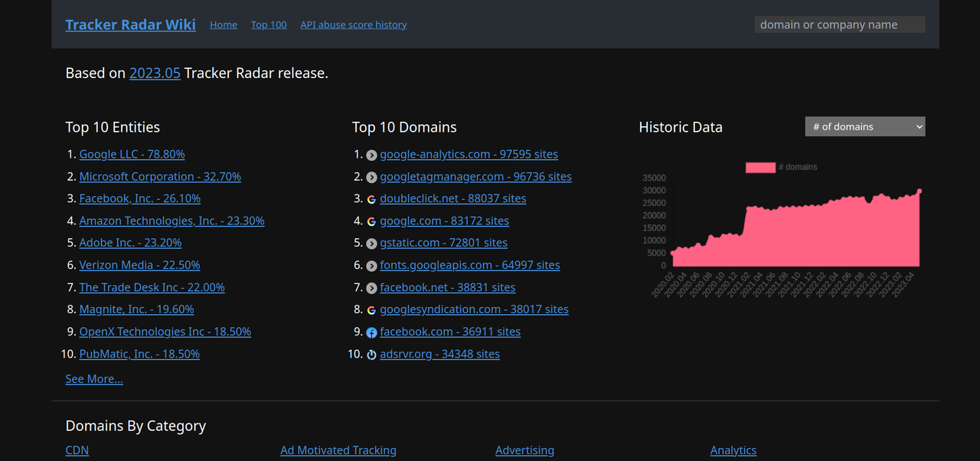Open Verizon Media entity link
The height and width of the screenshot is (461, 980).
coord(140,265)
